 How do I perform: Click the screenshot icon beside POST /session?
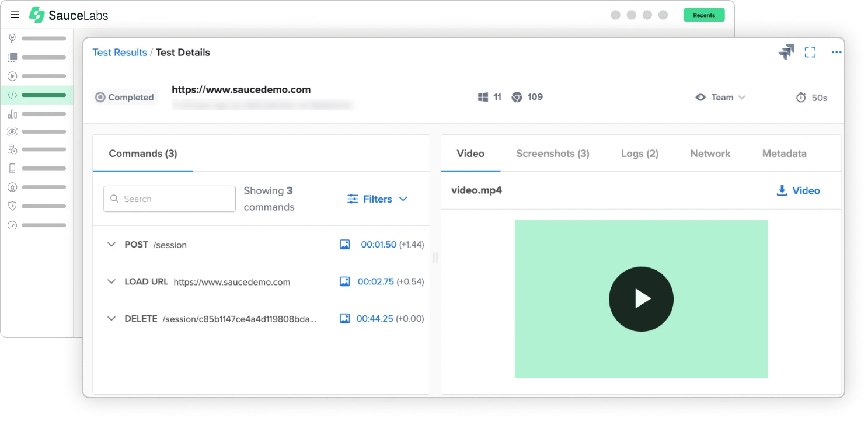(x=345, y=244)
